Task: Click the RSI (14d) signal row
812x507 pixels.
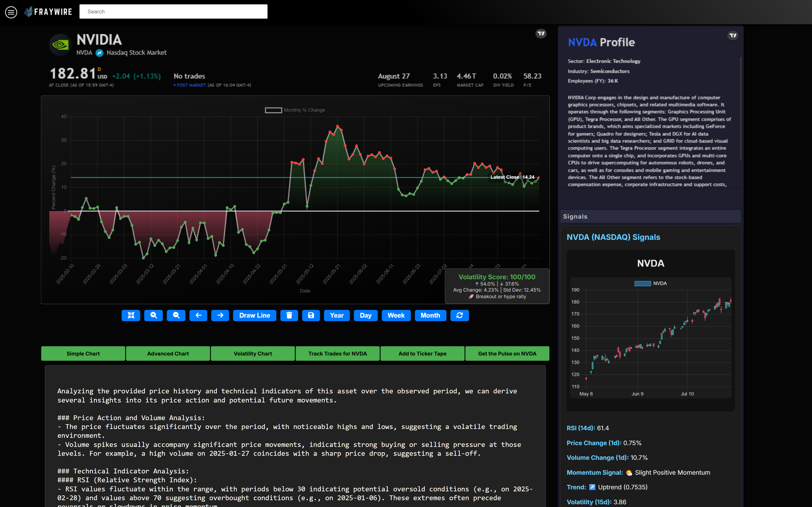Action: point(588,428)
